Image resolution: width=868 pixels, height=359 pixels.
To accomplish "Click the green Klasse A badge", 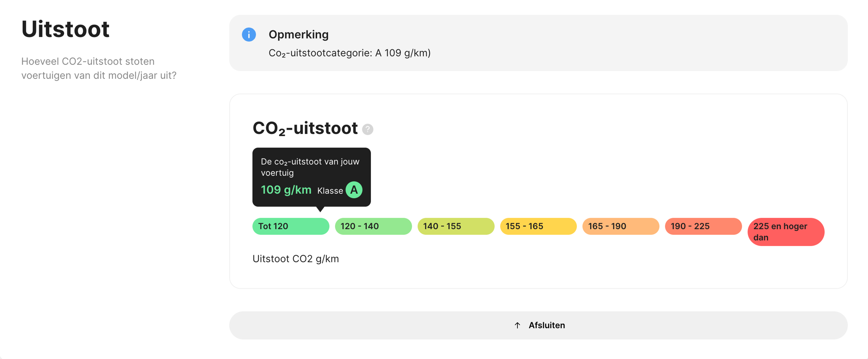I will [x=354, y=190].
